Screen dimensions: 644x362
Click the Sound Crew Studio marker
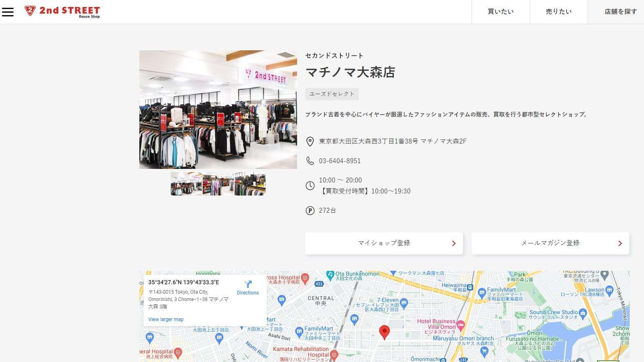tap(583, 314)
